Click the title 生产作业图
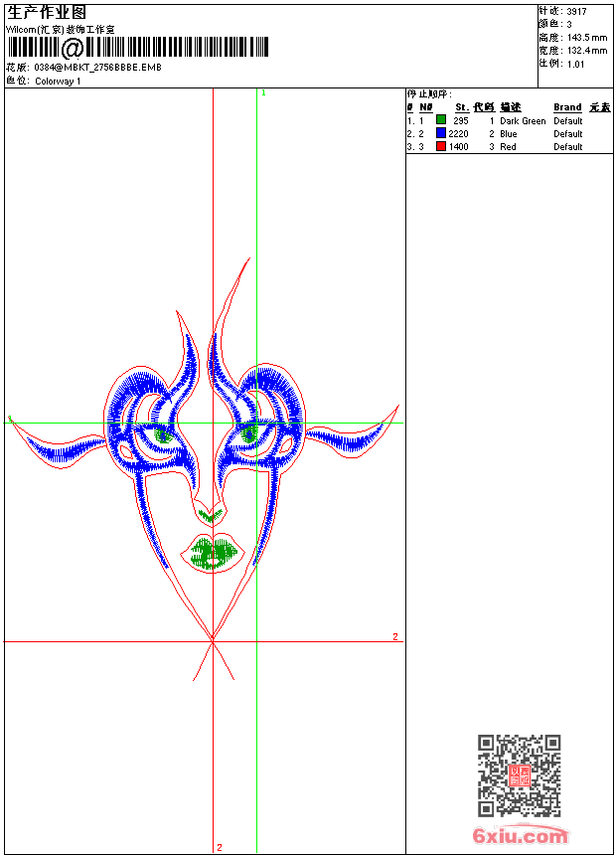The width and height of the screenshot is (616, 855). [46, 12]
